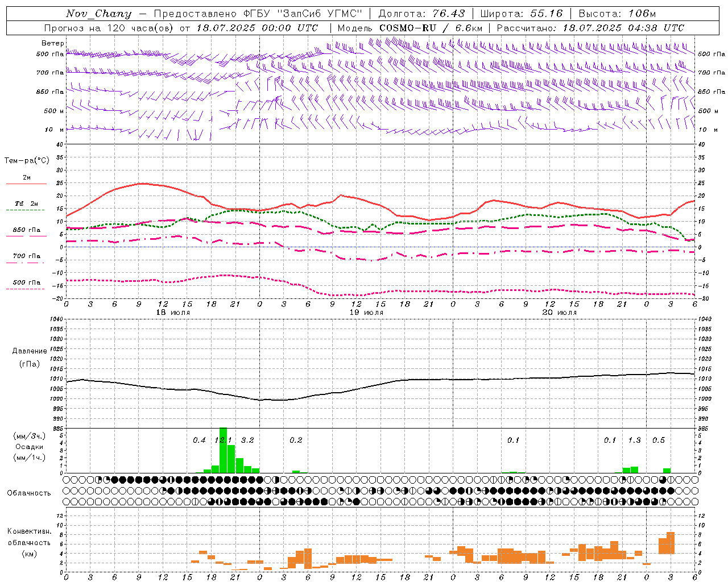Click the '20 июля' date label

click(560, 313)
